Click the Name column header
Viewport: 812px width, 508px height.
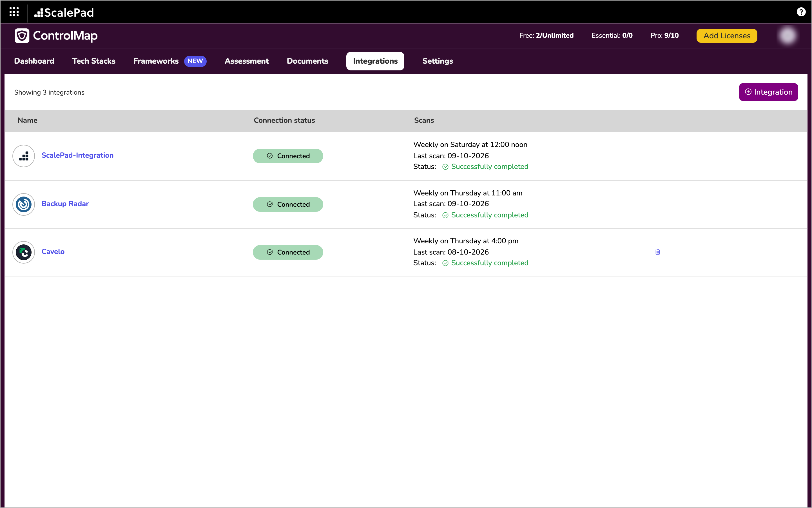click(x=28, y=120)
